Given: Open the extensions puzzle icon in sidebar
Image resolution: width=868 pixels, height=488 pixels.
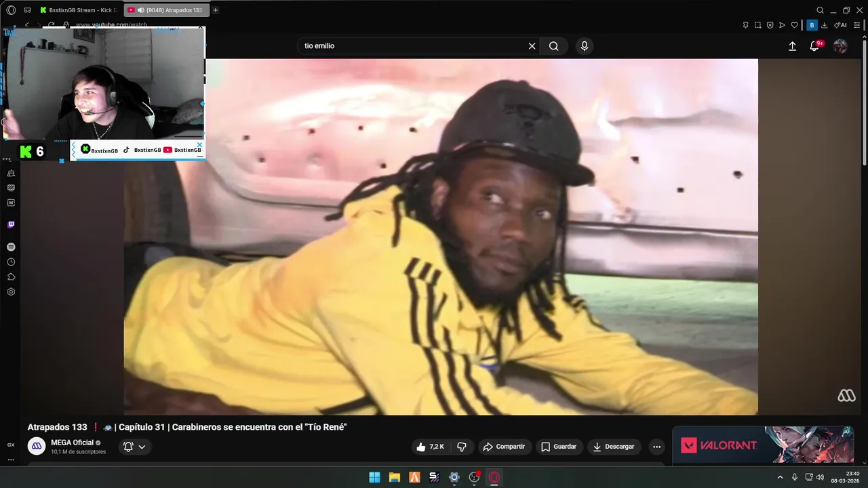Looking at the screenshot, I should pyautogui.click(x=11, y=277).
